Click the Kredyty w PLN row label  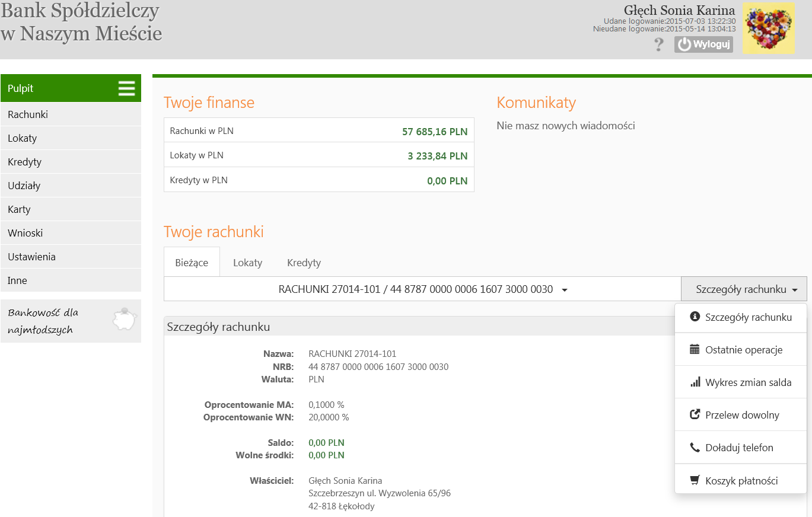click(199, 180)
